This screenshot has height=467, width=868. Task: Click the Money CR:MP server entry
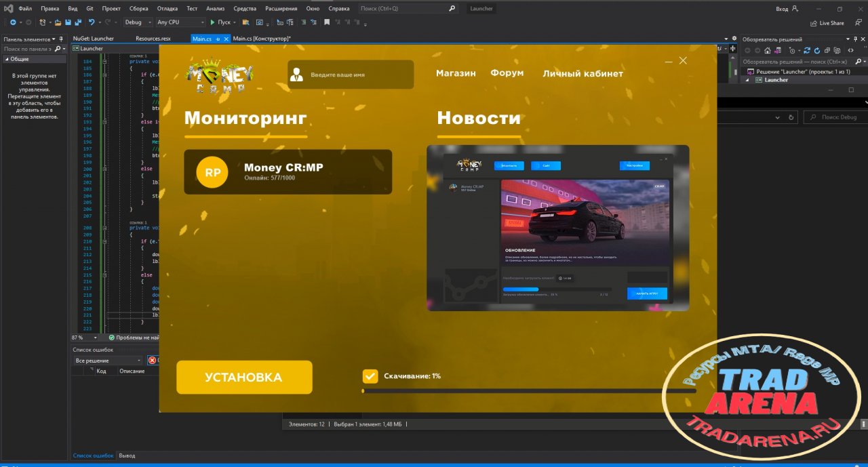point(288,172)
